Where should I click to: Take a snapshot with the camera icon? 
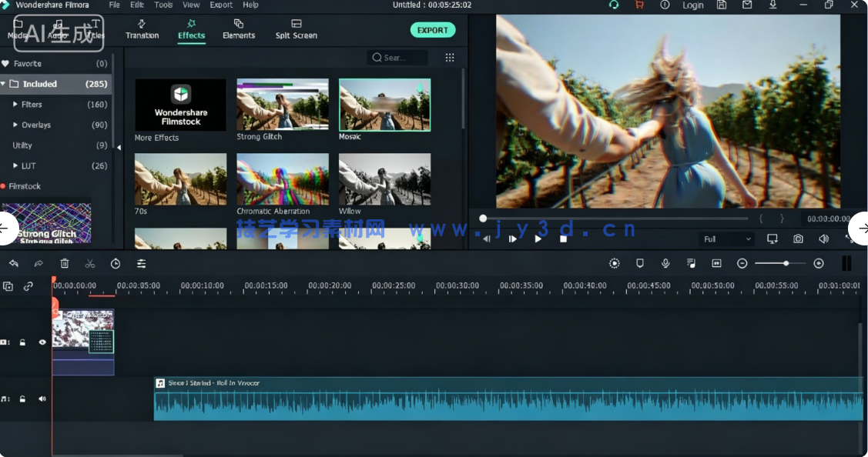tap(798, 239)
